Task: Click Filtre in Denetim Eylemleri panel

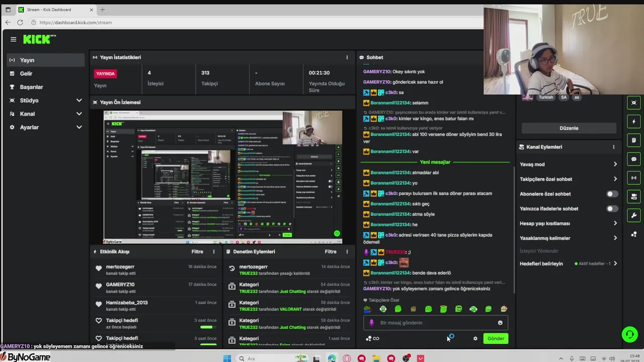Action: [331, 251]
